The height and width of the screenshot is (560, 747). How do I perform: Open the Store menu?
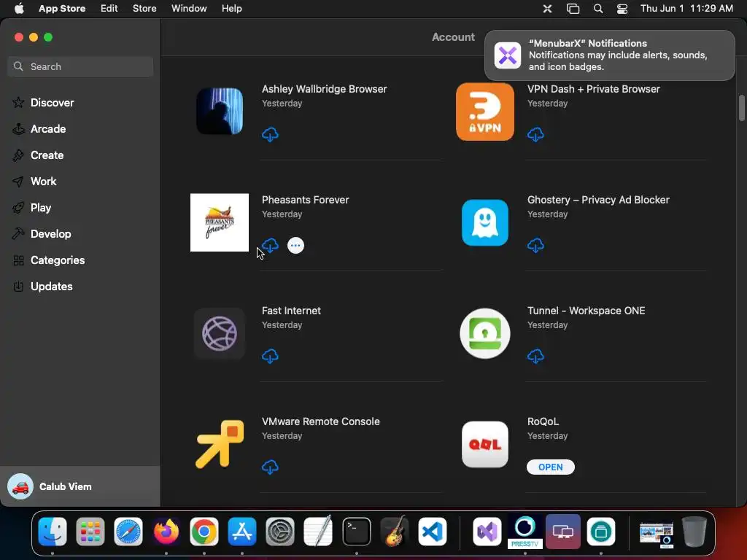click(144, 9)
